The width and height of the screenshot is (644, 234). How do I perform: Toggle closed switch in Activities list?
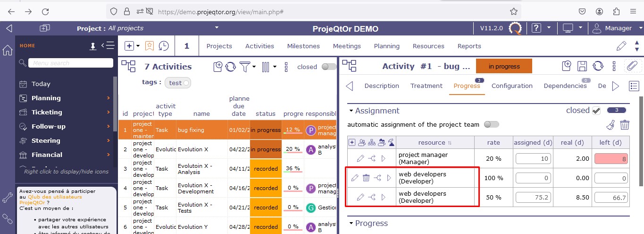(328, 67)
